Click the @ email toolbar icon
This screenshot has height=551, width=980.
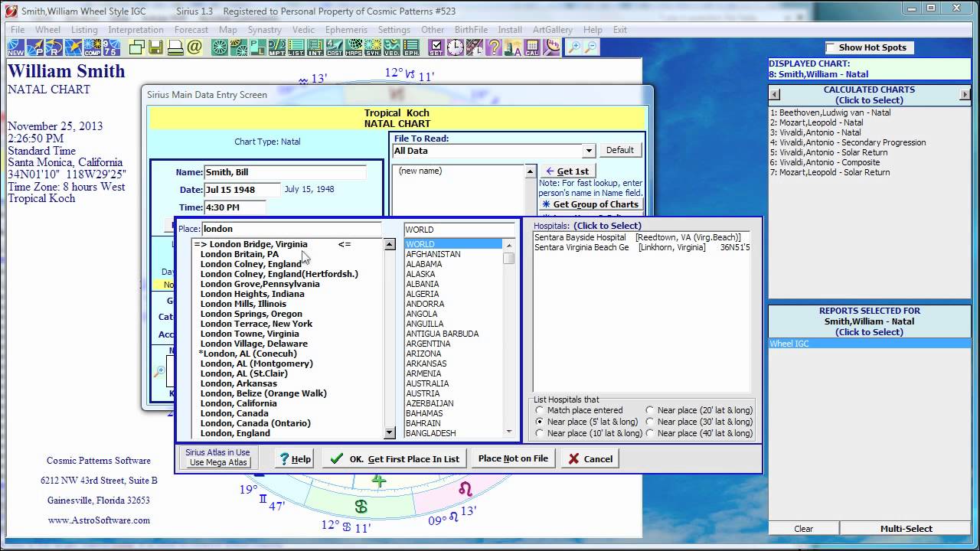click(194, 47)
